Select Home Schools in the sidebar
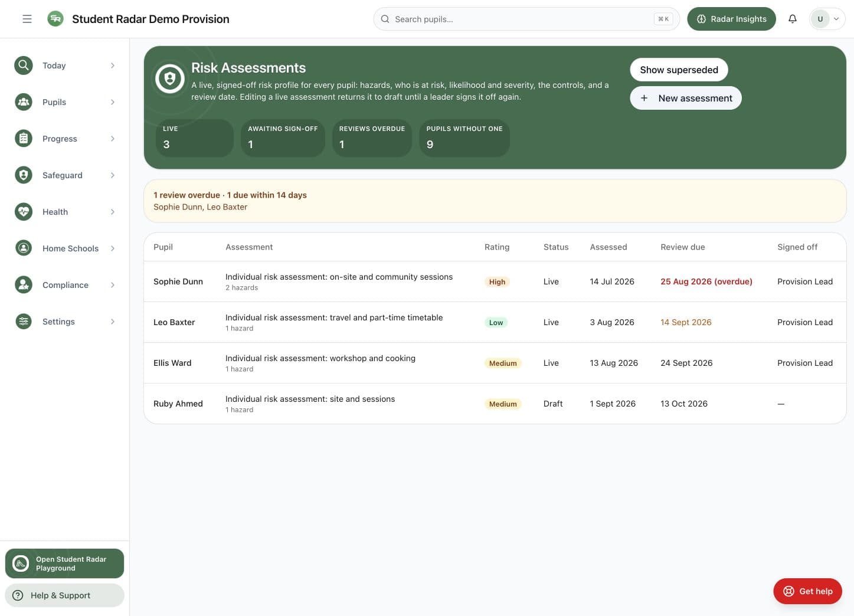Screen dimensions: 854x616 [65, 248]
